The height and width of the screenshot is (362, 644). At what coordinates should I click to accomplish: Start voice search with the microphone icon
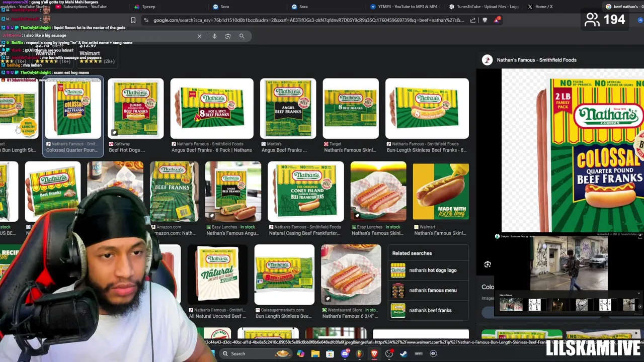pos(214,36)
